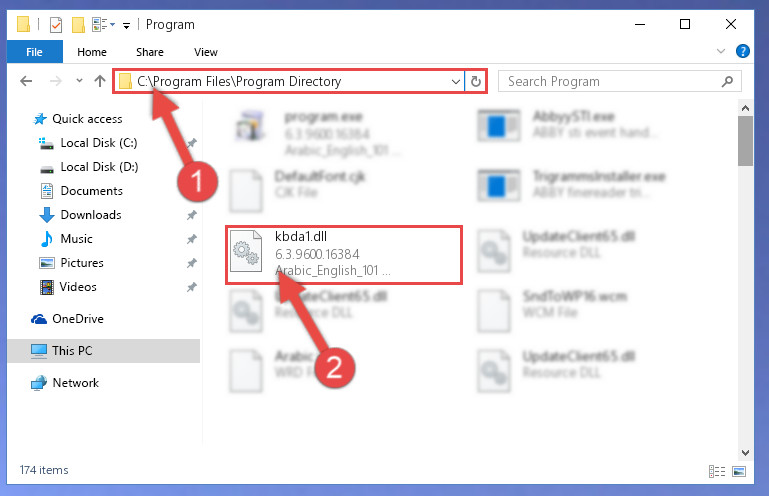Toggle pin for Music folder
769x496 pixels.
tap(192, 239)
